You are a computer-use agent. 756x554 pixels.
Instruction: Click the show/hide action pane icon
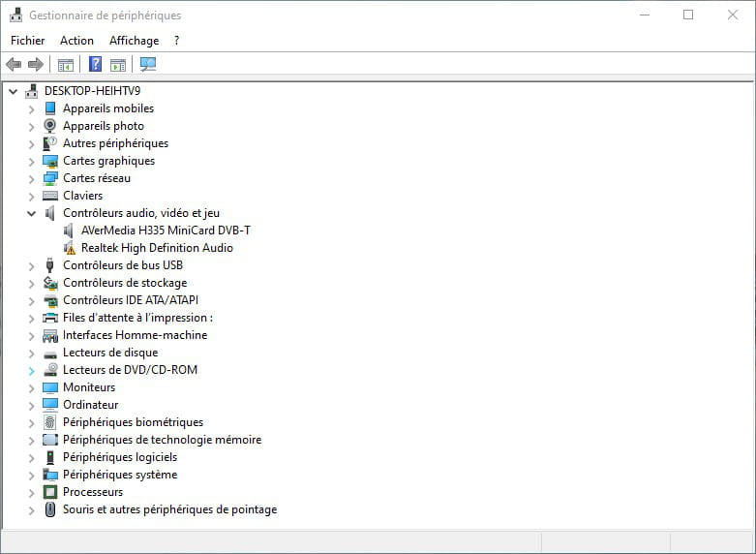[118, 64]
